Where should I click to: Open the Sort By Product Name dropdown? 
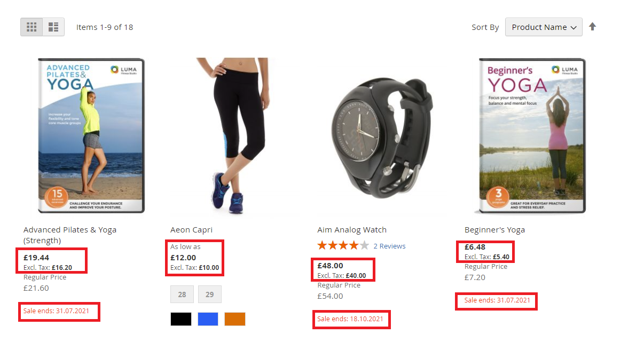coord(544,27)
